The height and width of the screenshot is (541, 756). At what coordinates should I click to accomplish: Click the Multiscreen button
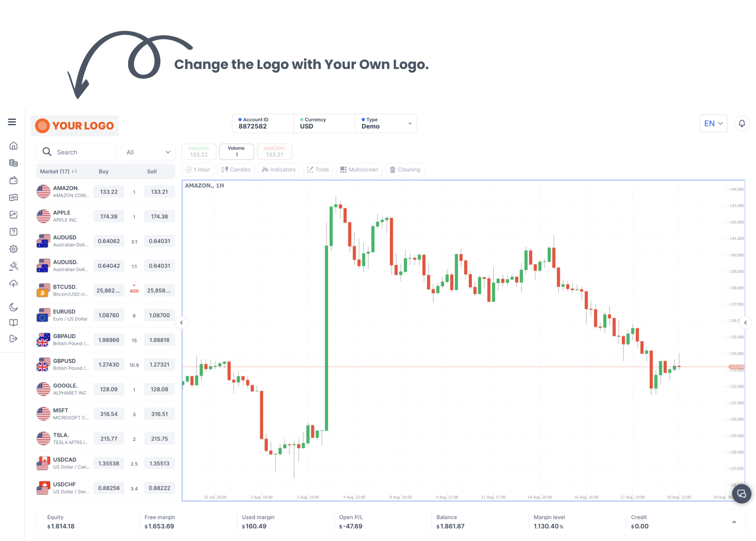click(359, 170)
